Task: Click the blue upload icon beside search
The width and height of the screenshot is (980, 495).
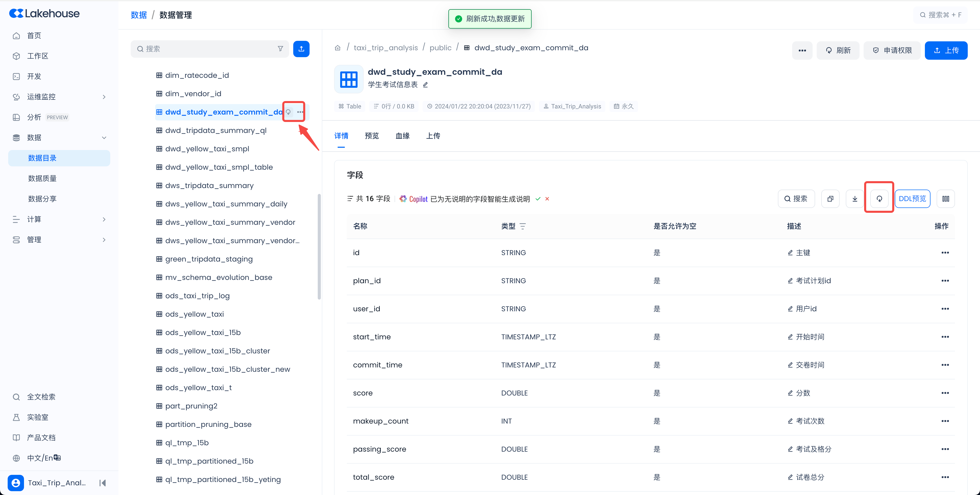Action: [301, 49]
